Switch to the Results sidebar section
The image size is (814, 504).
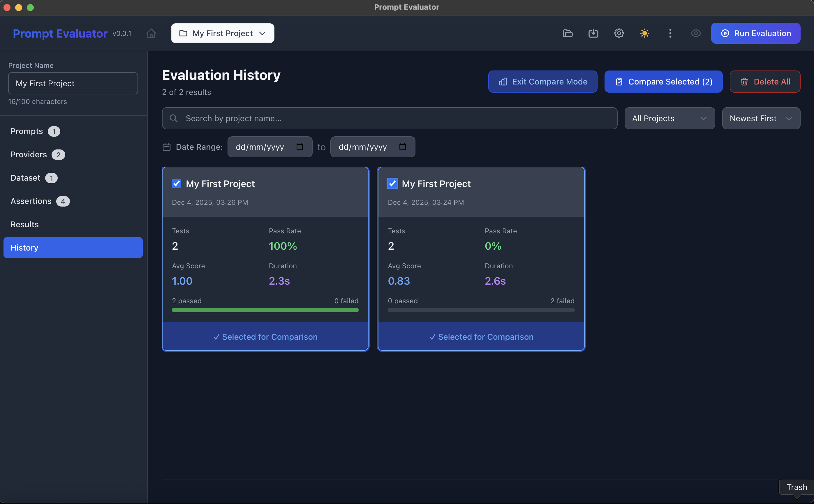25,224
